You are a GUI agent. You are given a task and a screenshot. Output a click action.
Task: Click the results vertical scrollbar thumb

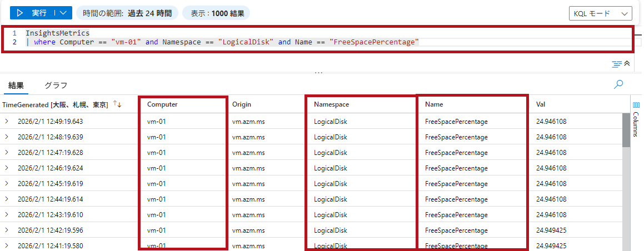[x=626, y=130]
